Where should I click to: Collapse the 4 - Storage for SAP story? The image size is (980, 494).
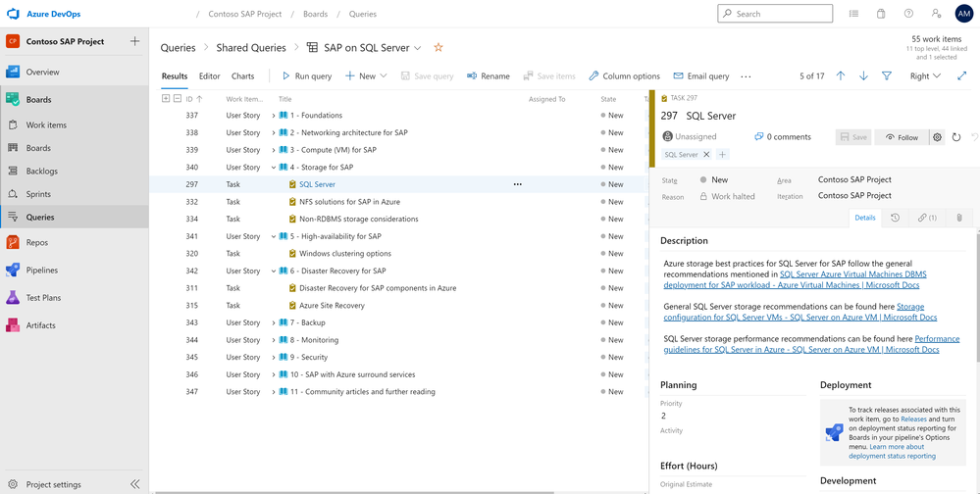[274, 168]
